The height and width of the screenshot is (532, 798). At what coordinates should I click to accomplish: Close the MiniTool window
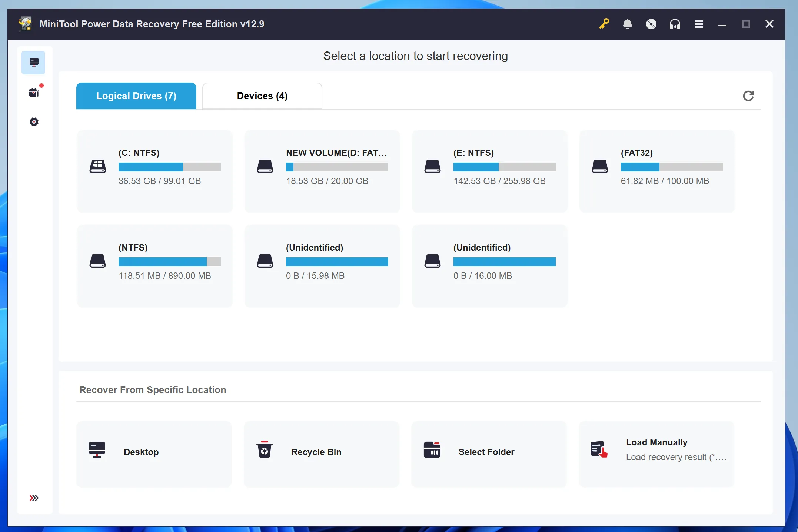(x=769, y=24)
